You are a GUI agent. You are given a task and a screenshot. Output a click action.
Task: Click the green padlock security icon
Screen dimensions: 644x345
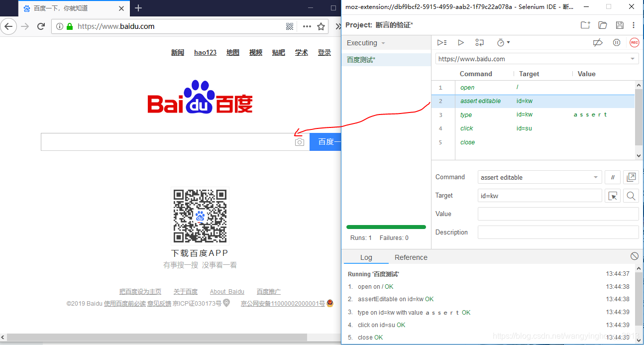tap(70, 26)
